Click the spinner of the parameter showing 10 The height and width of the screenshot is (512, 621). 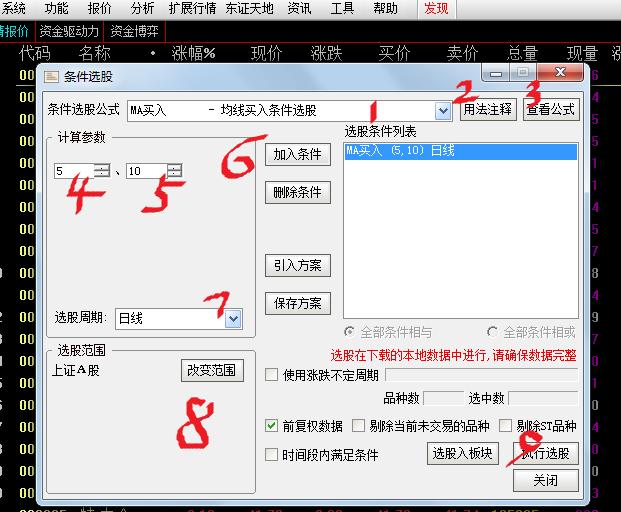[x=175, y=171]
